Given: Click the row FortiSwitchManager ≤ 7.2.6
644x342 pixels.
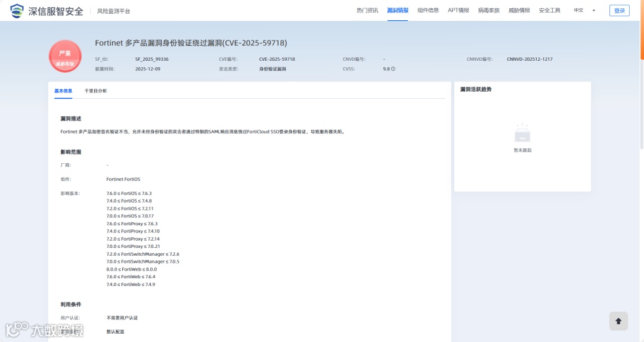Looking at the screenshot, I should point(143,254).
